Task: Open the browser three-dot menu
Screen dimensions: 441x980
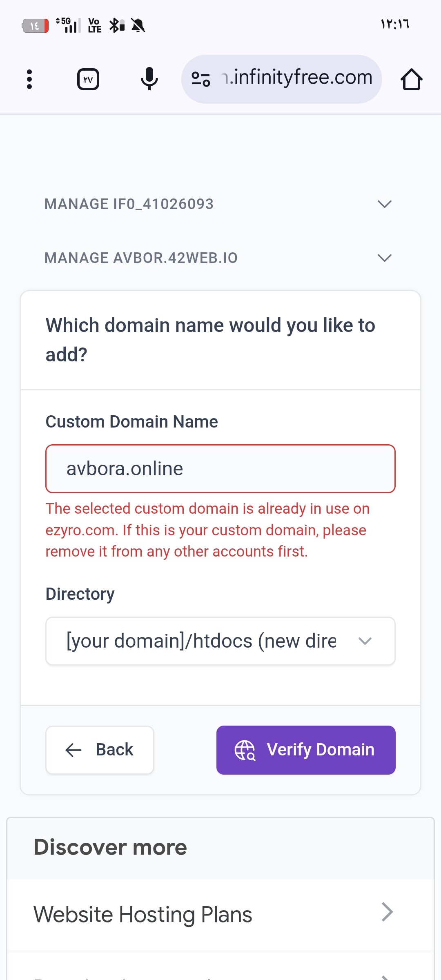Action: click(x=29, y=79)
